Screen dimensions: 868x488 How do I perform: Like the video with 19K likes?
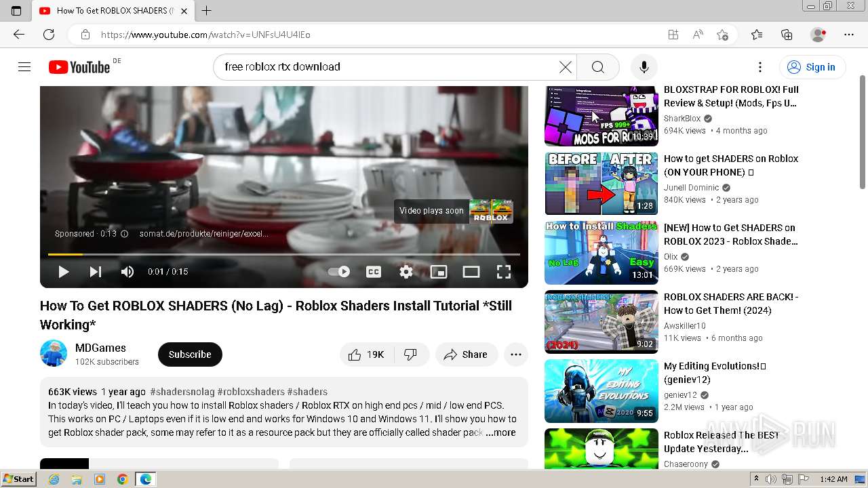click(x=367, y=354)
